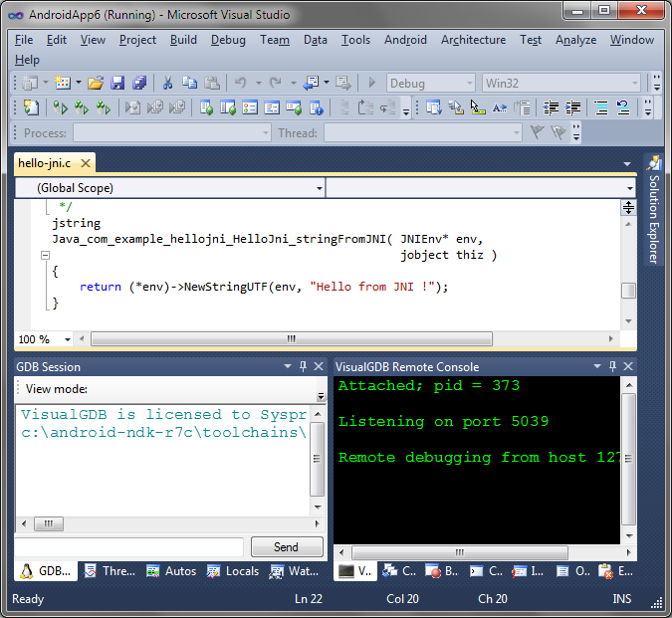
Task: Open the Architecture menu
Action: tap(473, 40)
